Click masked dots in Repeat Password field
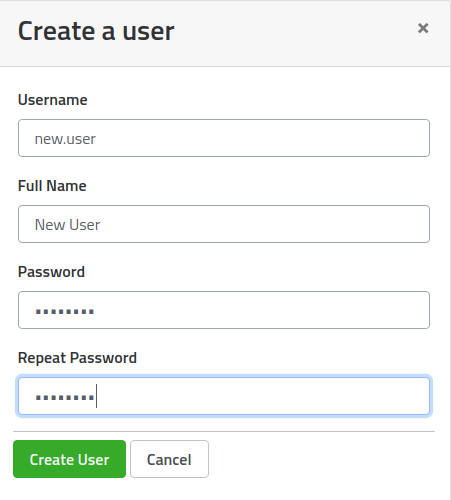451x500 pixels. pos(65,398)
